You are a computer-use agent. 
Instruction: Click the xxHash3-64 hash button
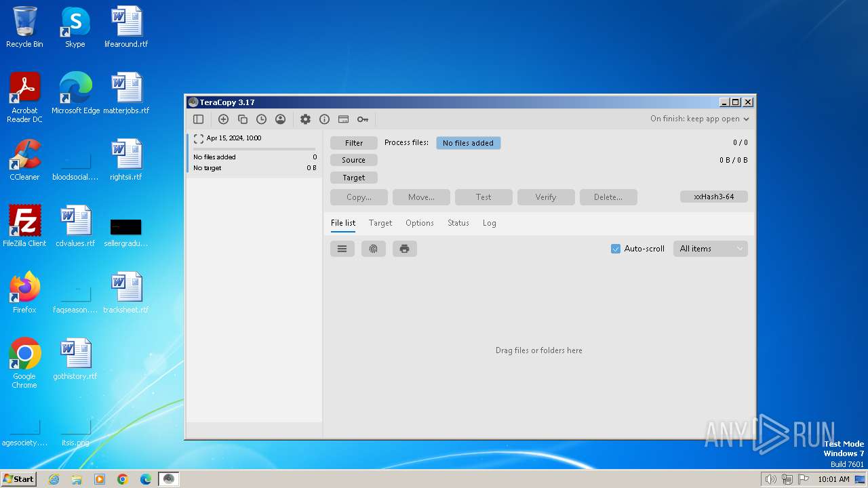pos(714,197)
